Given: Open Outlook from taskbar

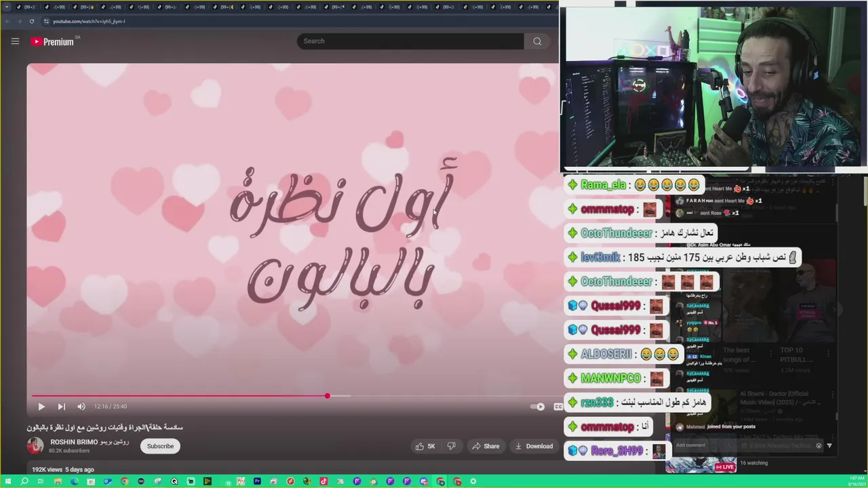Looking at the screenshot, I should [107, 481].
